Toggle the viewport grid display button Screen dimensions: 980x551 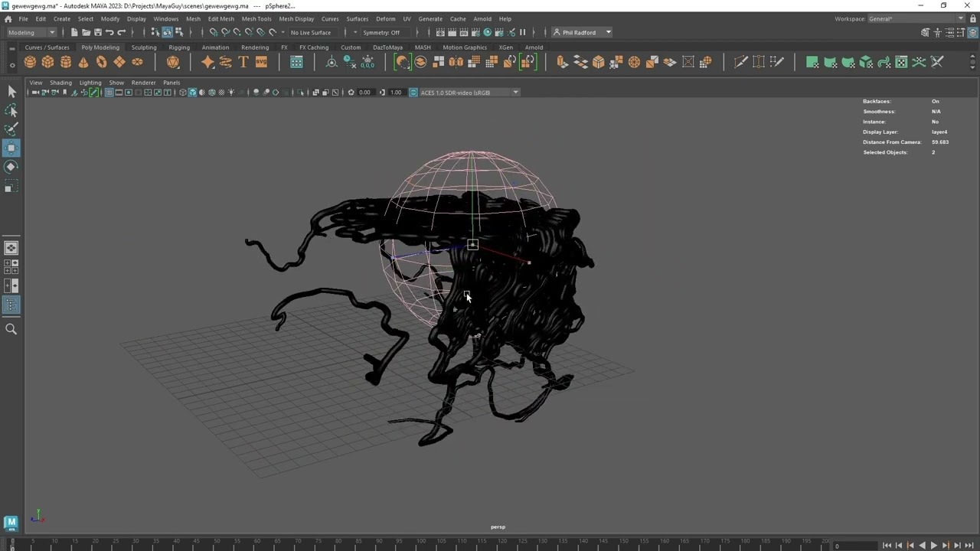(109, 93)
